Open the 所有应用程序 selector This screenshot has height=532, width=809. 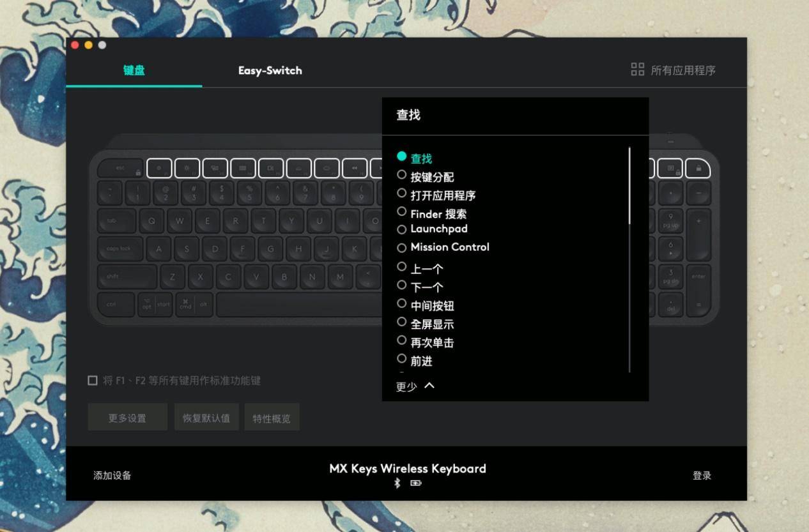pyautogui.click(x=674, y=70)
